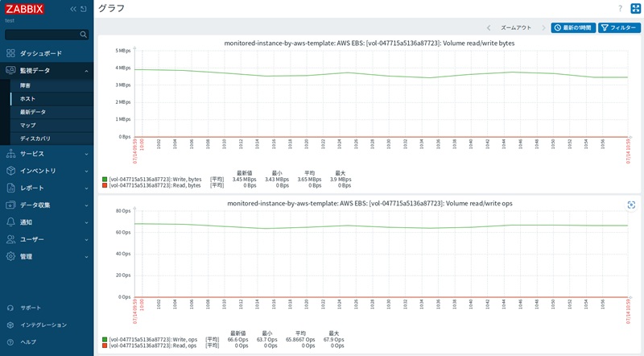Click the previous time period arrow
644x356 pixels.
coord(489,28)
